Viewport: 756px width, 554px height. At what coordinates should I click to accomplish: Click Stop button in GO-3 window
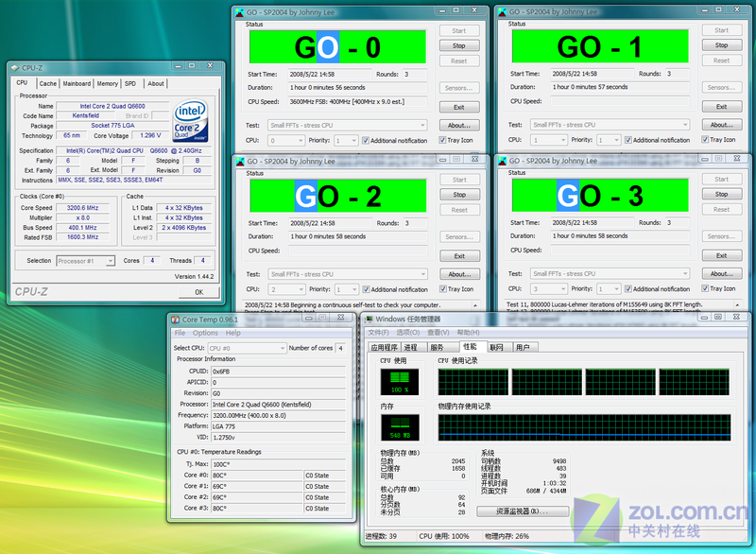[x=722, y=195]
